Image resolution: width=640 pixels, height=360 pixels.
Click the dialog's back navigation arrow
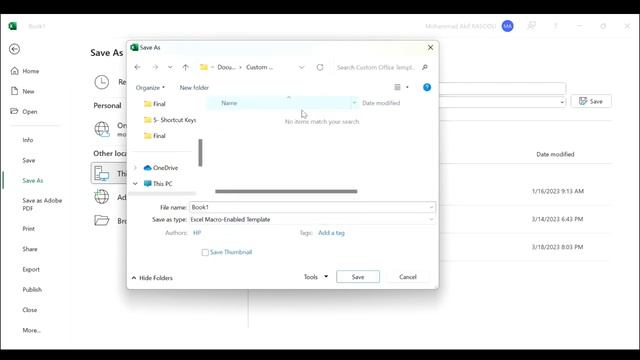(x=138, y=67)
